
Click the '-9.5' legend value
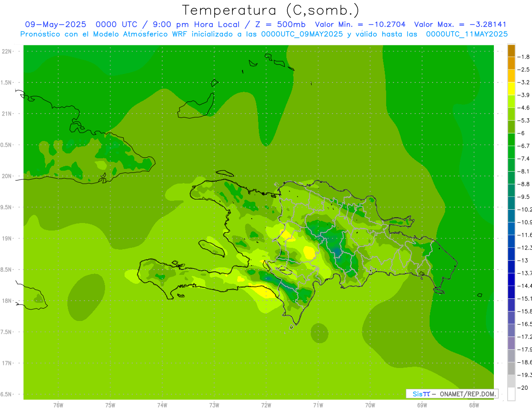coord(524,196)
